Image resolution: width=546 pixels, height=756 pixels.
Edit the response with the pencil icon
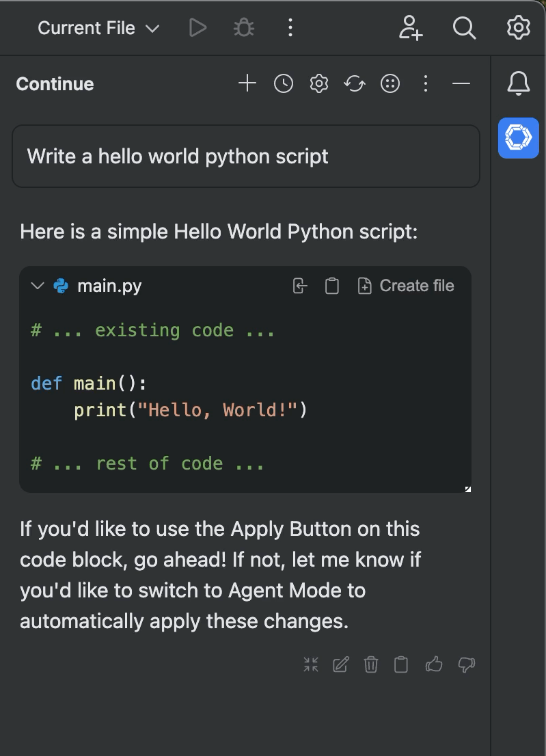pyautogui.click(x=340, y=664)
